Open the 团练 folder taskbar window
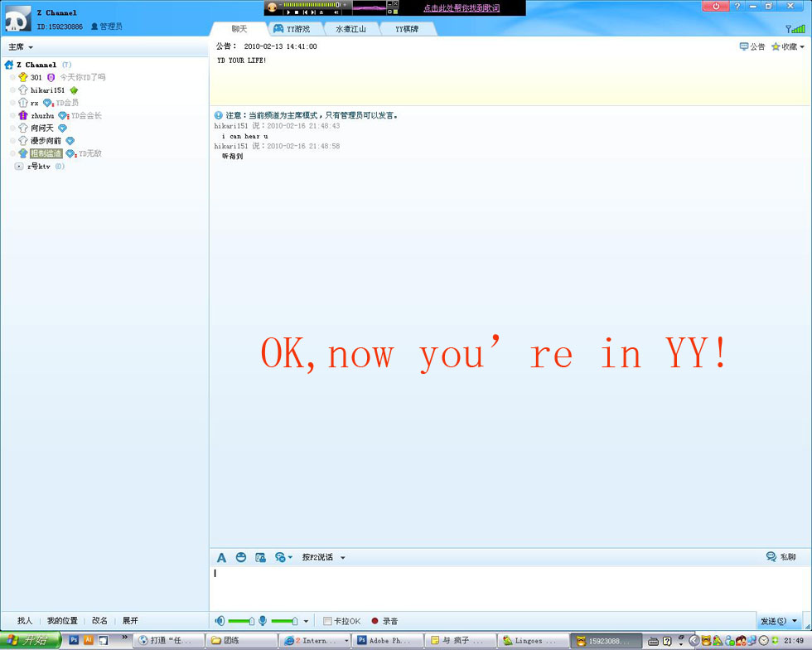 pos(242,641)
